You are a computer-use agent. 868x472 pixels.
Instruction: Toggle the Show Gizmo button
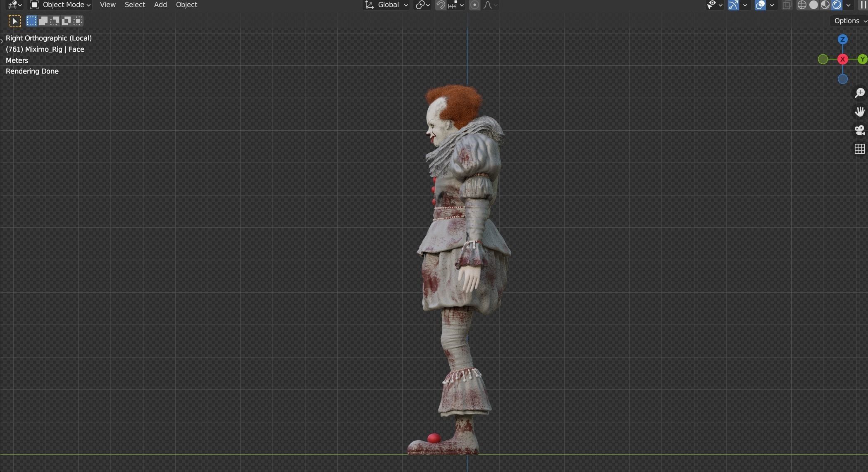[733, 5]
